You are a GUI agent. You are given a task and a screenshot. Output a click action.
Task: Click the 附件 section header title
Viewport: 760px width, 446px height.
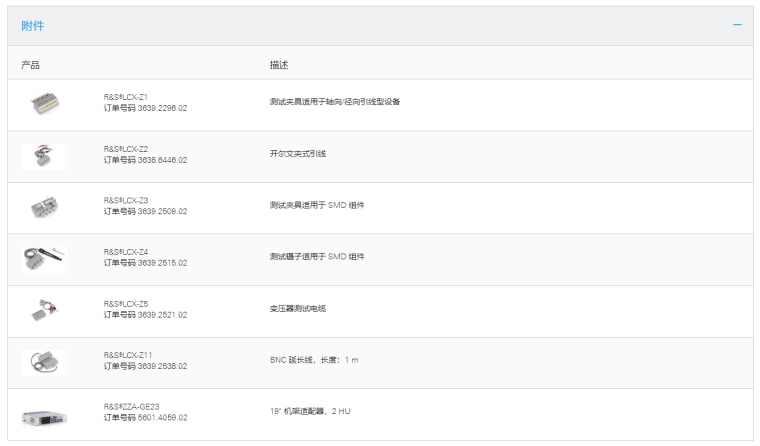point(32,25)
